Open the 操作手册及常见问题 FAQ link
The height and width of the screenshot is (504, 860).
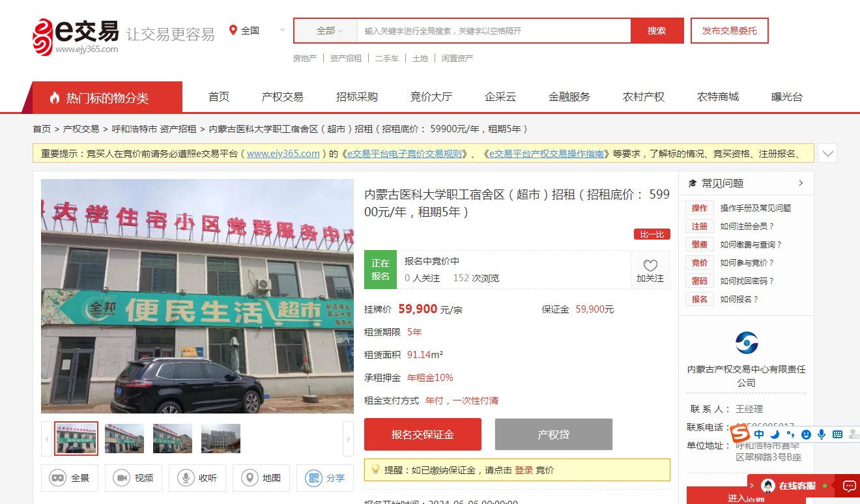[x=756, y=208]
